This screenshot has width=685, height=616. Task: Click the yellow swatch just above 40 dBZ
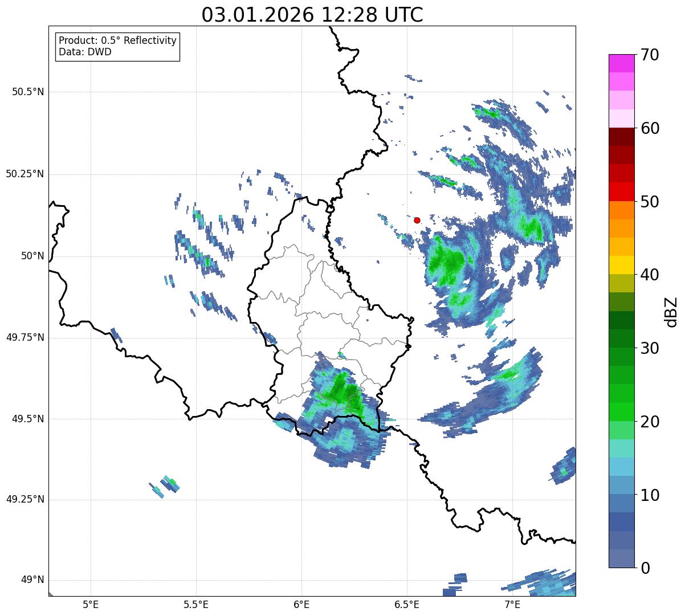[x=622, y=265]
